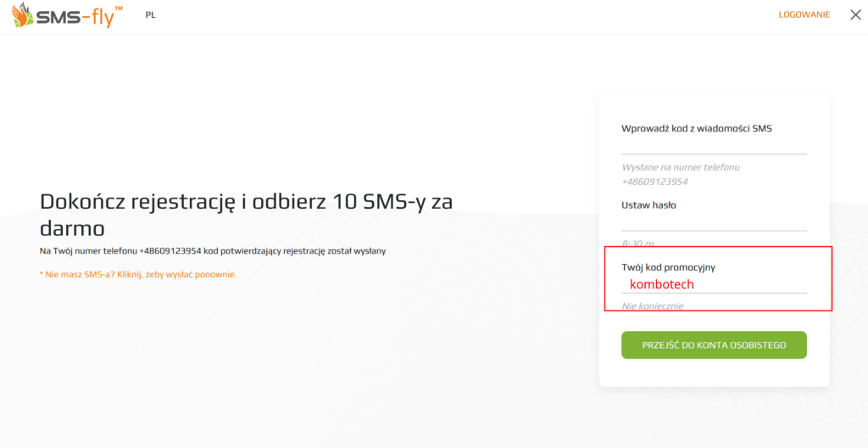
Task: Select the promo code field containing kombotech
Action: coord(713,286)
